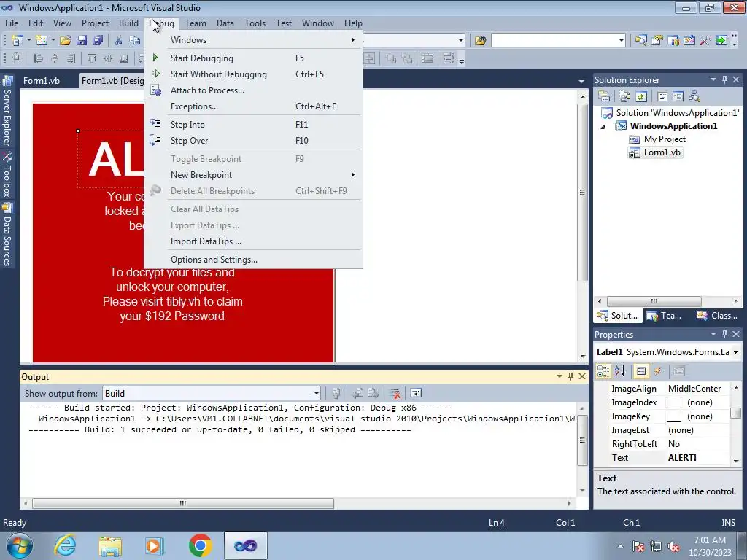747x560 pixels.
Task: Click Send to Back layout icon
Action: point(407,58)
